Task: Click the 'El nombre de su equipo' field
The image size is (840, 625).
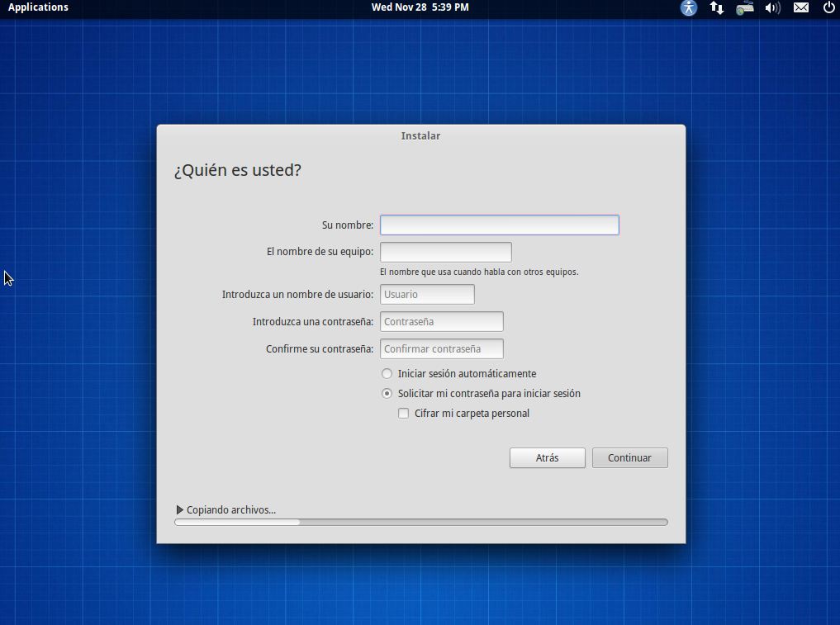Action: 445,252
